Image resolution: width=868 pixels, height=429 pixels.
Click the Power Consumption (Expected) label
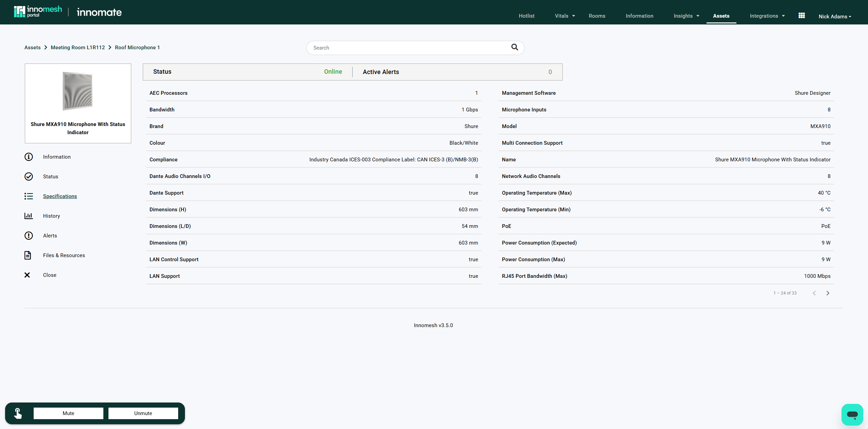tap(539, 243)
